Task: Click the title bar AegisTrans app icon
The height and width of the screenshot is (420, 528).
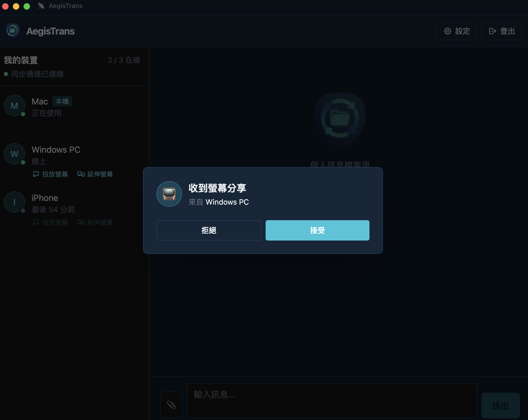Action: pyautogui.click(x=41, y=6)
